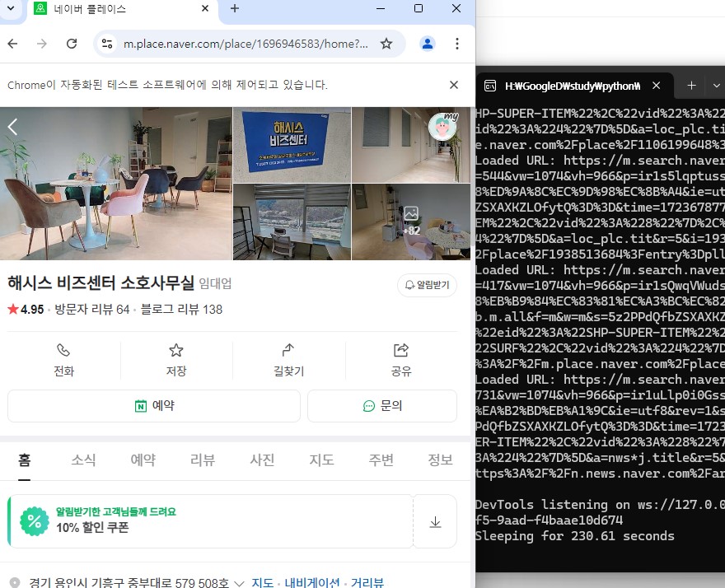
Task: Open the 지도 link beside address
Action: click(262, 582)
